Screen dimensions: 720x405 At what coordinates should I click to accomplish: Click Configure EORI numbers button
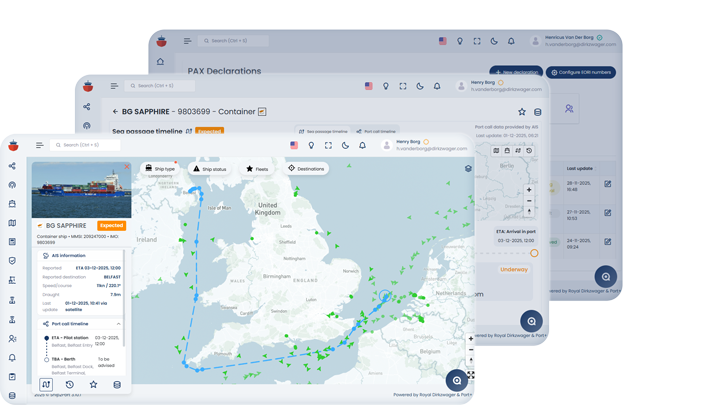point(581,72)
